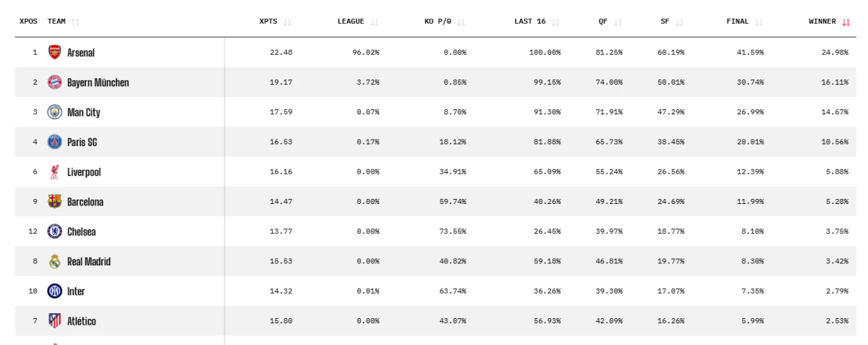Click the Paris SG crest icon
This screenshot has height=345, width=868.
[x=55, y=142]
